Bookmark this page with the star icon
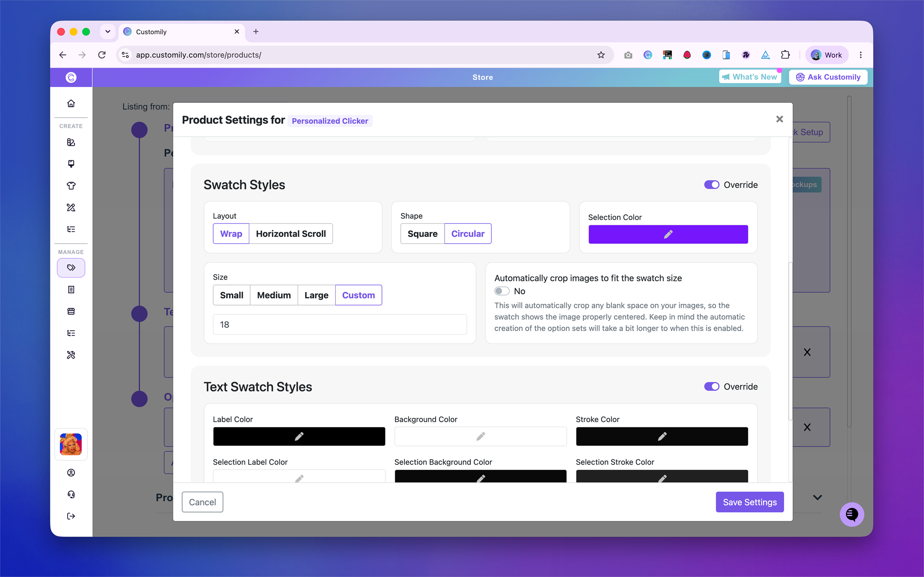924x577 pixels. 601,55
